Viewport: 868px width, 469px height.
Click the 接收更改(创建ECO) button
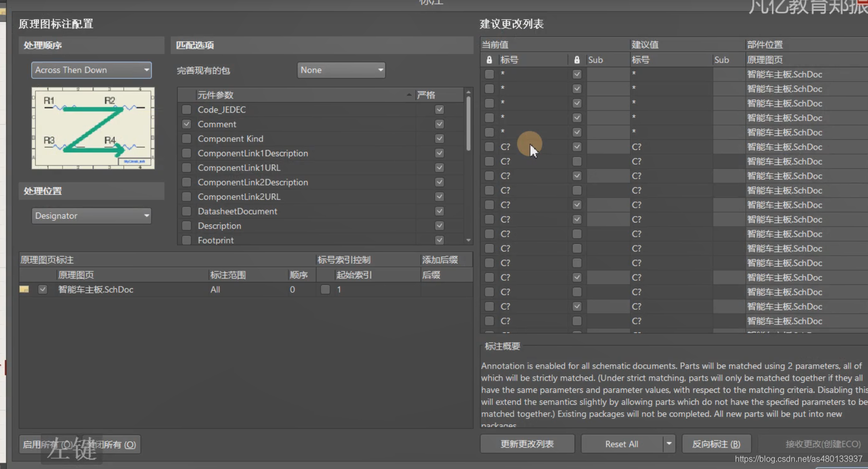(823, 444)
